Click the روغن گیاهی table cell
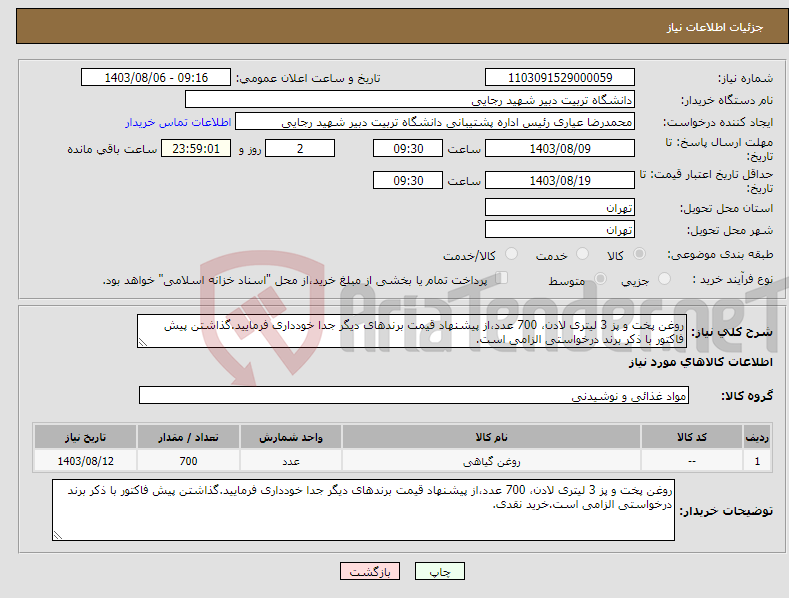Screen dimensions: 789x598 point(491,461)
